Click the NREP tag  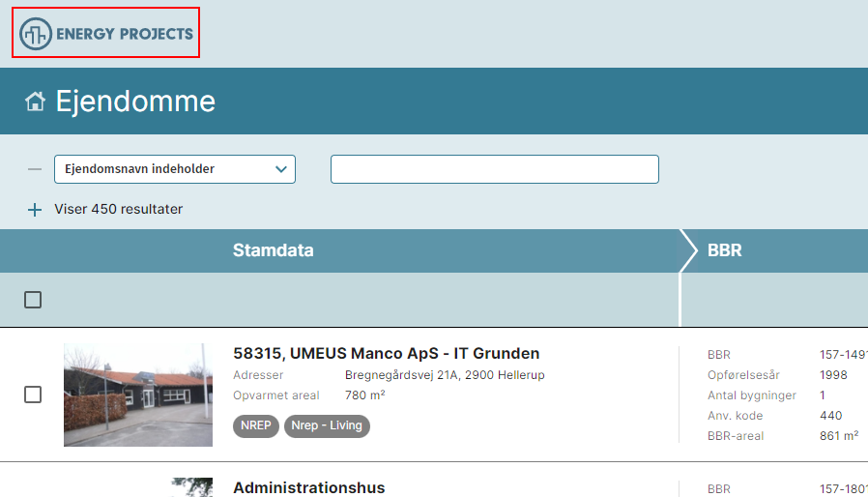256,425
